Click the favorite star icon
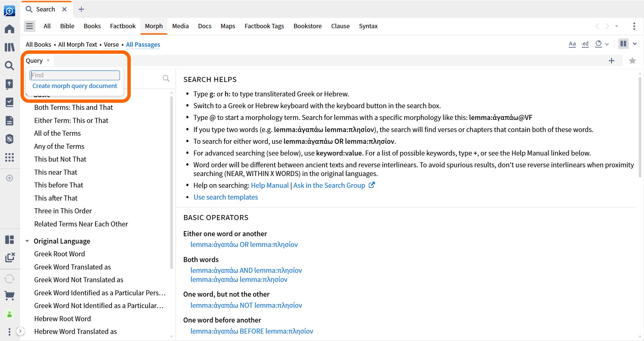This screenshot has width=644, height=341. (x=632, y=61)
